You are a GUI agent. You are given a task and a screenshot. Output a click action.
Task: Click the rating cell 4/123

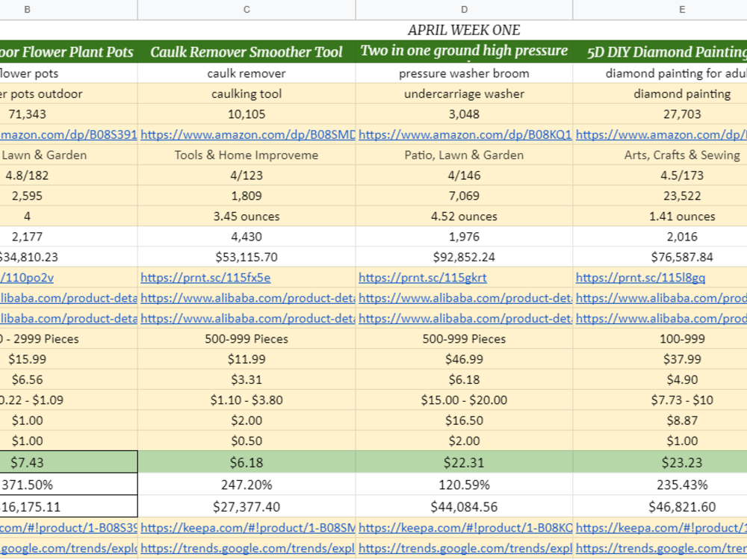point(247,175)
